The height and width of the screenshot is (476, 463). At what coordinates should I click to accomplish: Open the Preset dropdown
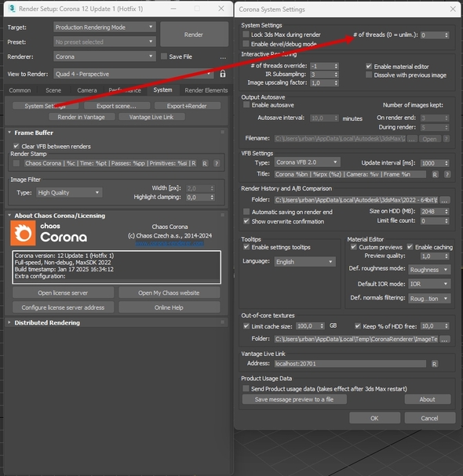pos(104,42)
